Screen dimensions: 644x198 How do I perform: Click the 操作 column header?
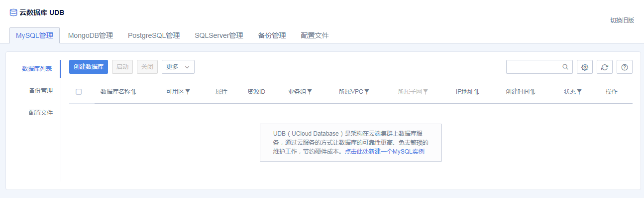pos(612,92)
